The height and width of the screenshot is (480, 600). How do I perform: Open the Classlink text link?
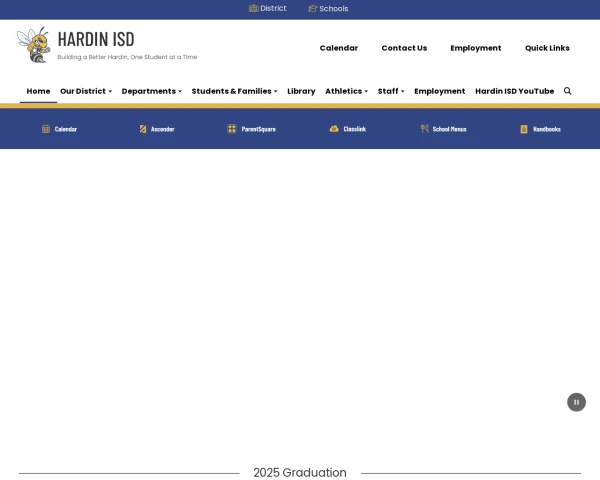click(355, 129)
